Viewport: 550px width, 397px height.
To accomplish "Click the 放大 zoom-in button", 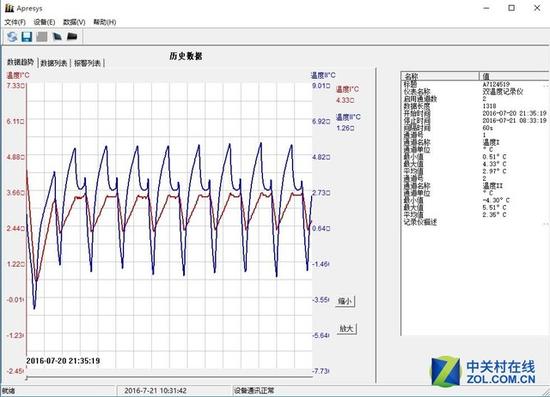I will (x=347, y=329).
